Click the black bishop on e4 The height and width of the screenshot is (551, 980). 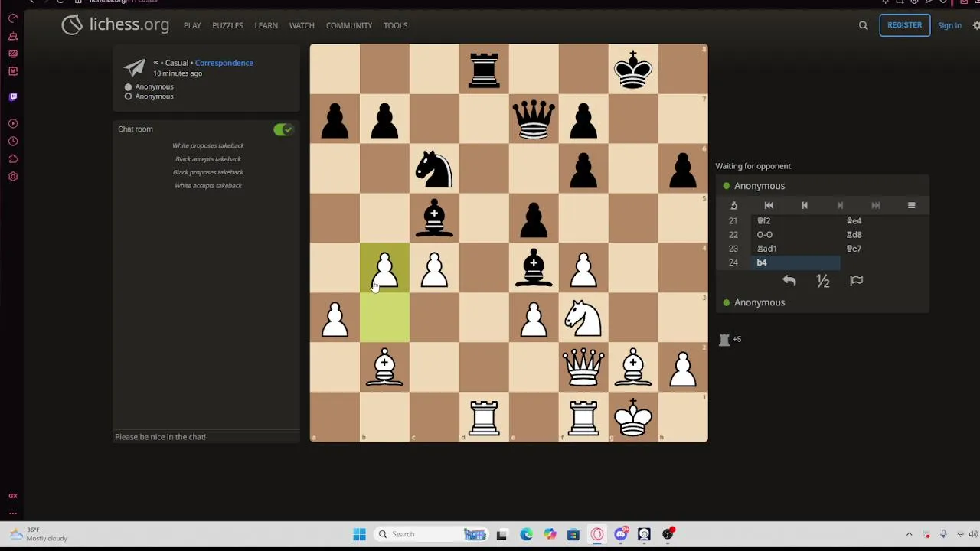point(534,268)
